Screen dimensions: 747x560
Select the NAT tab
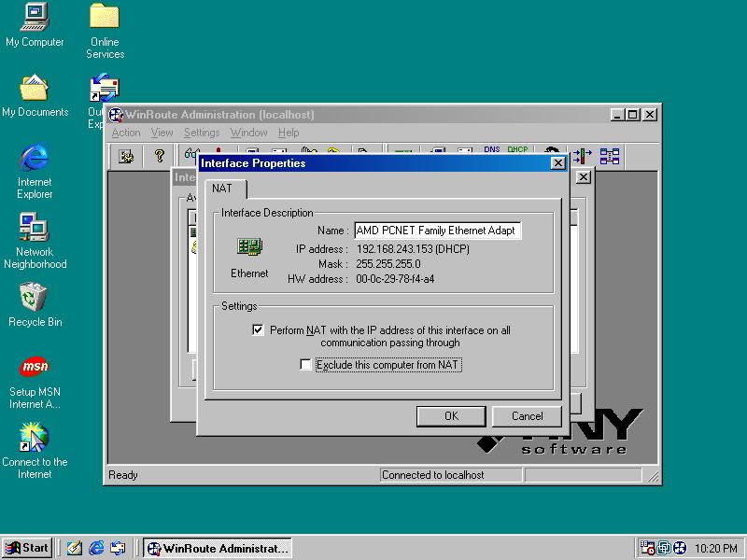point(222,189)
